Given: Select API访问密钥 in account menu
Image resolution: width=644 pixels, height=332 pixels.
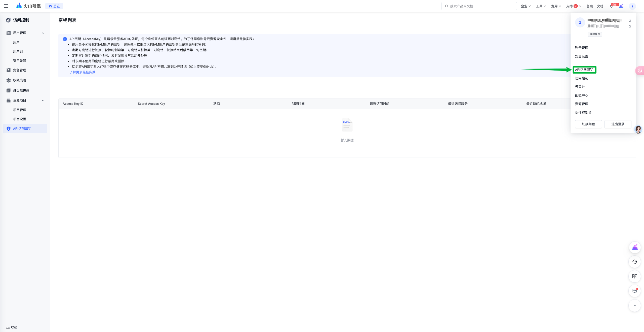Looking at the screenshot, I should [x=584, y=70].
